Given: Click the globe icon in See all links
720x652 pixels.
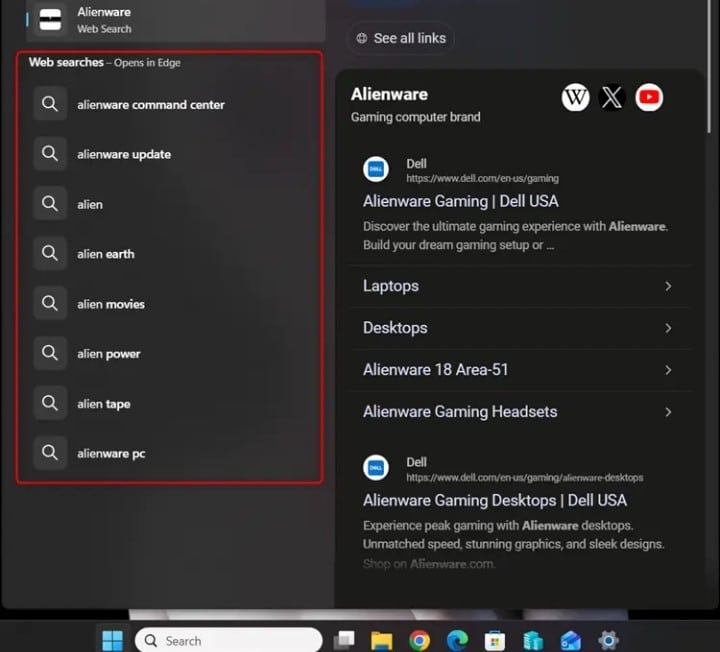Looking at the screenshot, I should coord(362,38).
